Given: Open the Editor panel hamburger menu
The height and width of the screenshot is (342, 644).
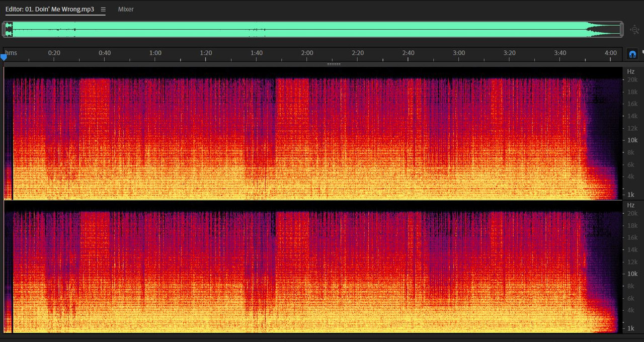Looking at the screenshot, I should tap(103, 9).
